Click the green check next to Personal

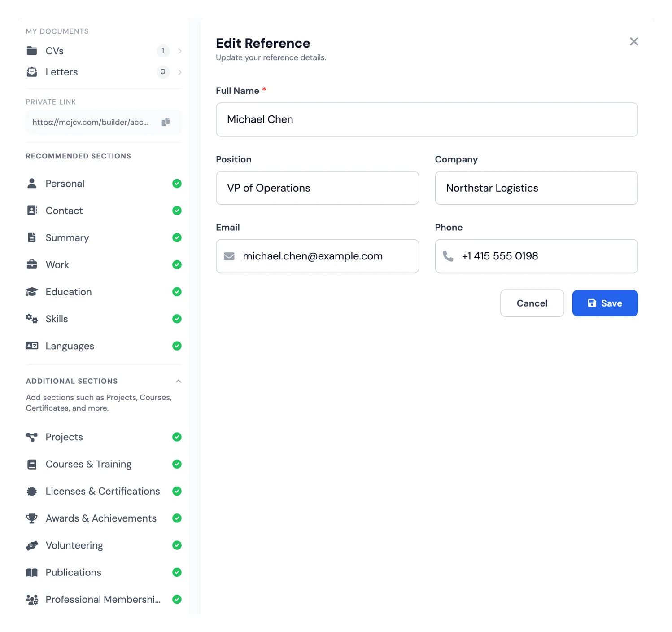point(177,184)
